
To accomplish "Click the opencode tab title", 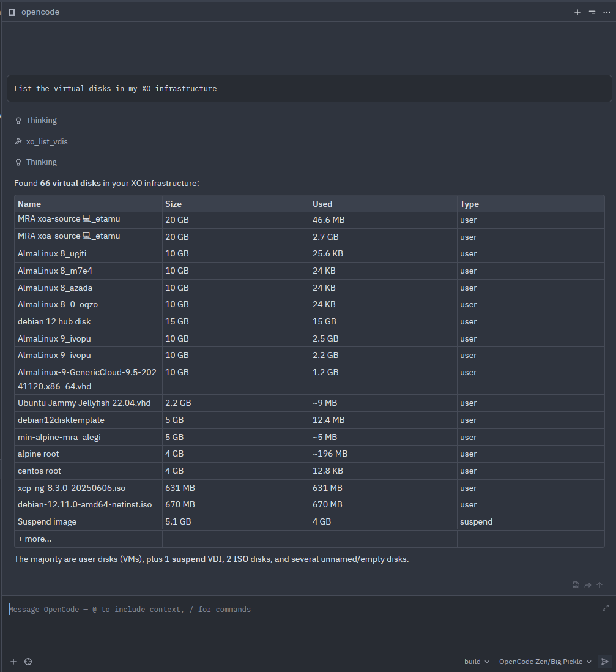I will coord(40,12).
